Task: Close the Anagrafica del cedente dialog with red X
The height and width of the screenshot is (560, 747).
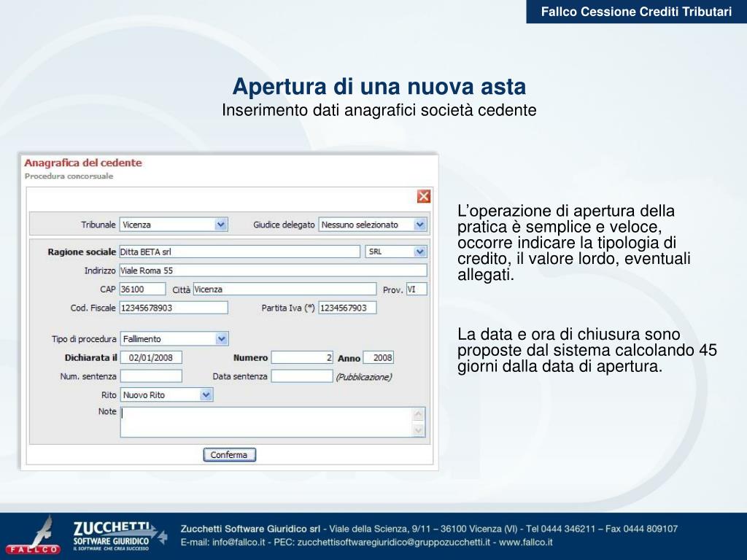Action: [424, 196]
